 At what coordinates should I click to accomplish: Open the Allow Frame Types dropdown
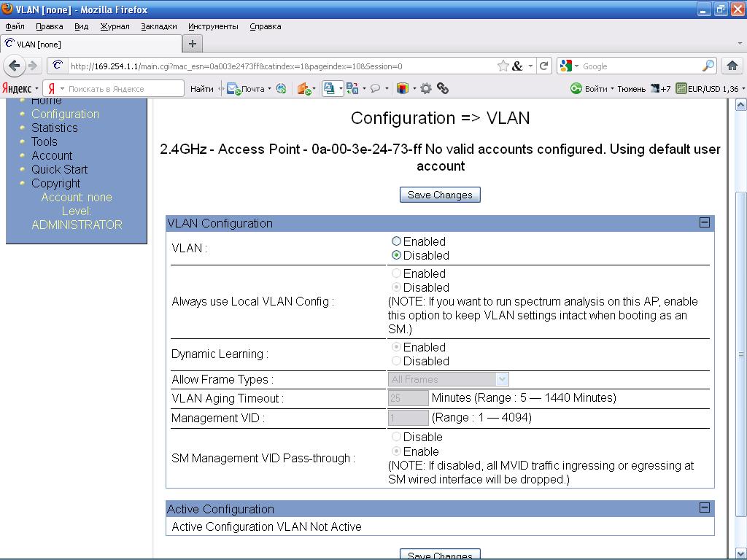point(448,379)
